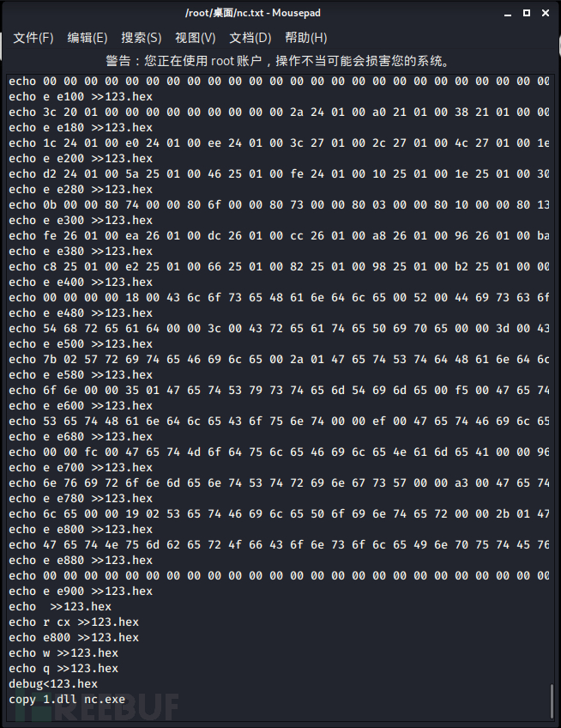Open the 文件(F) menu
561x728 pixels.
[33, 38]
